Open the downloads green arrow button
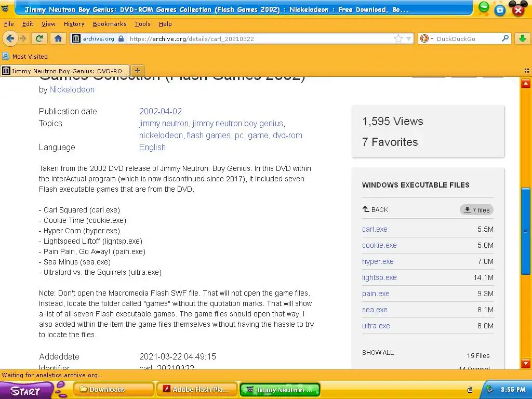The width and height of the screenshot is (532, 399). pyautogui.click(x=523, y=38)
